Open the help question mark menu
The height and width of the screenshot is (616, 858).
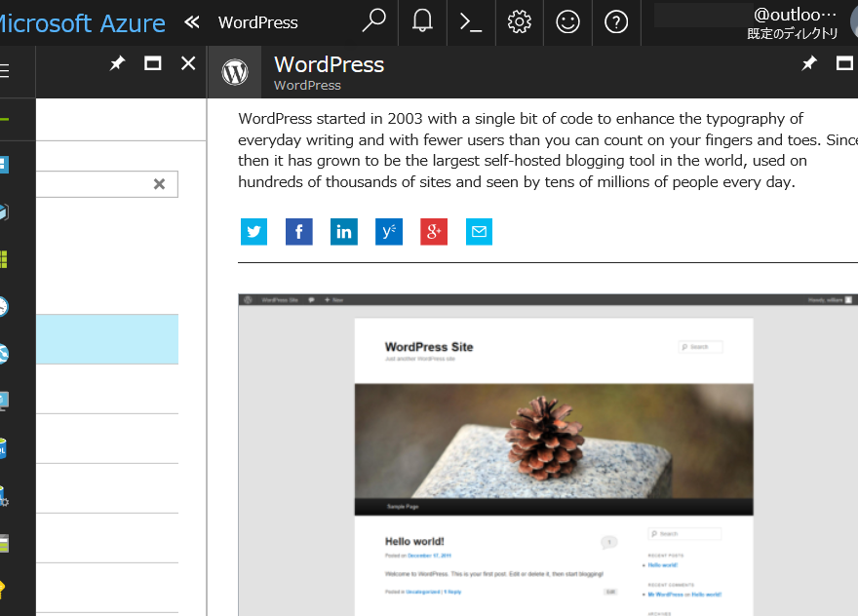(616, 21)
